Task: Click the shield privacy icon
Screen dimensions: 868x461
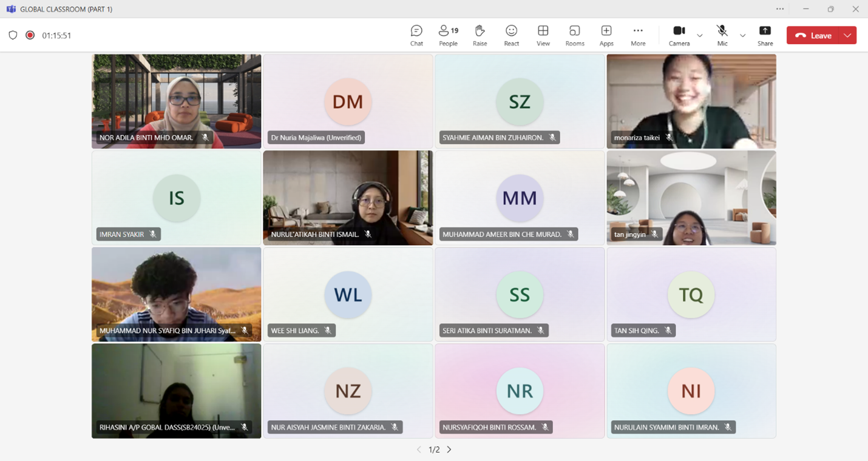Action: click(13, 35)
